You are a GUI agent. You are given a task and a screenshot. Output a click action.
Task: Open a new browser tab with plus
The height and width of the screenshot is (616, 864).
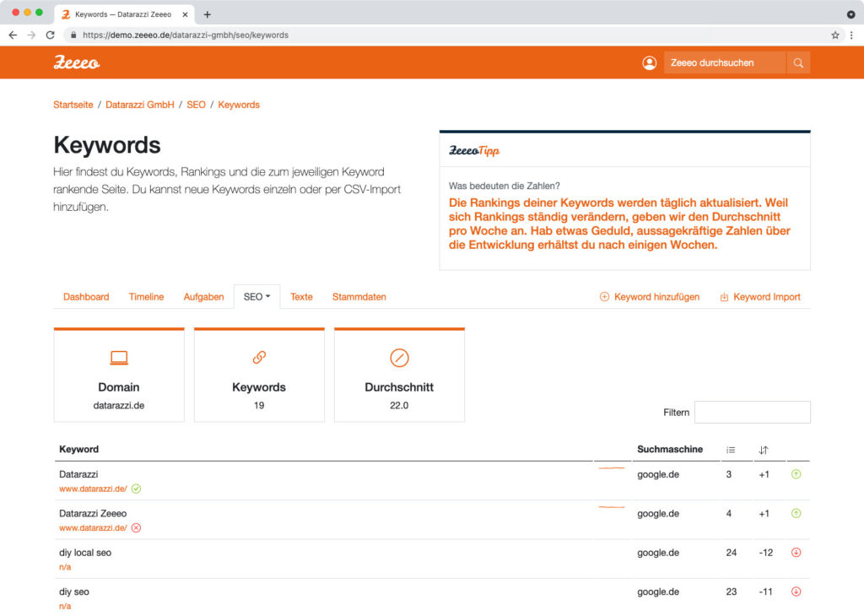(208, 14)
